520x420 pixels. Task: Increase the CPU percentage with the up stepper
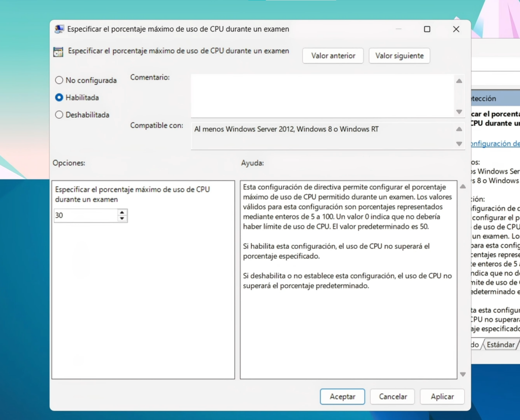[x=122, y=212]
